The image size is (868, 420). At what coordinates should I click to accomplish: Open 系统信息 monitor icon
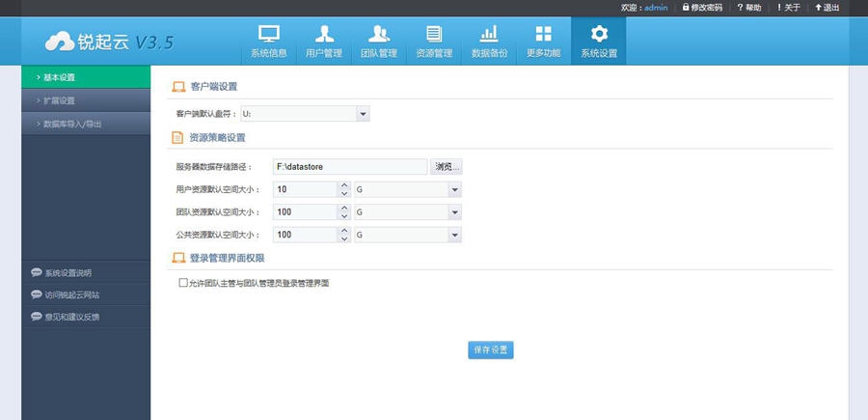click(x=268, y=34)
